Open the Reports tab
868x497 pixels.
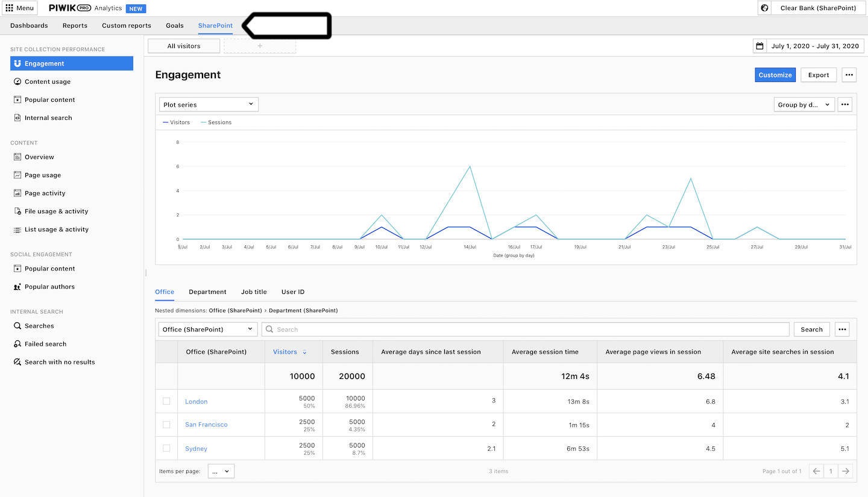75,25
